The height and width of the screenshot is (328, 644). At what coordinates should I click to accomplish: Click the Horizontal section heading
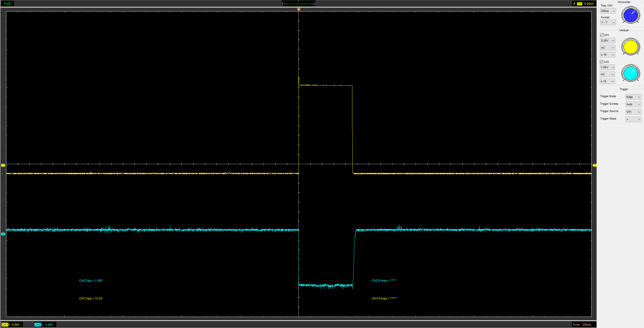[x=624, y=2]
